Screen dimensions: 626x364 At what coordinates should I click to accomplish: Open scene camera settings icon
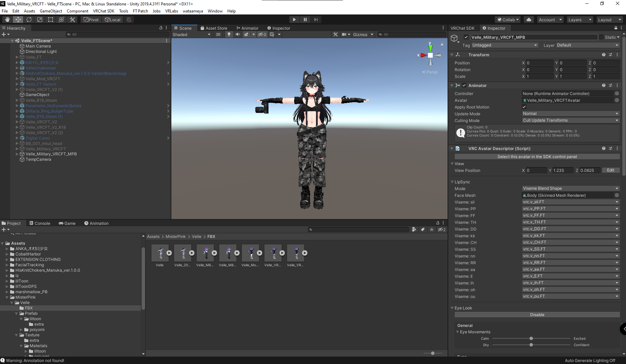click(x=344, y=34)
